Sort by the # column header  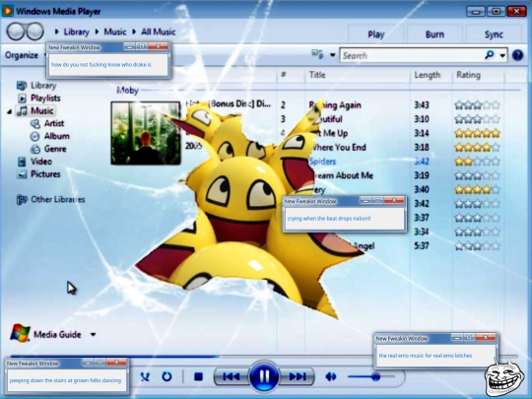pyautogui.click(x=284, y=74)
